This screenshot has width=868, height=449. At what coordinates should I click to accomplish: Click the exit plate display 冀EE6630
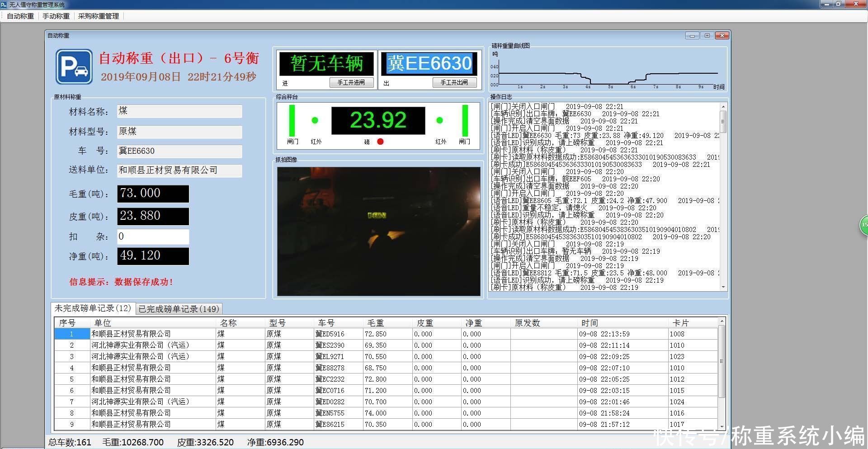(429, 63)
